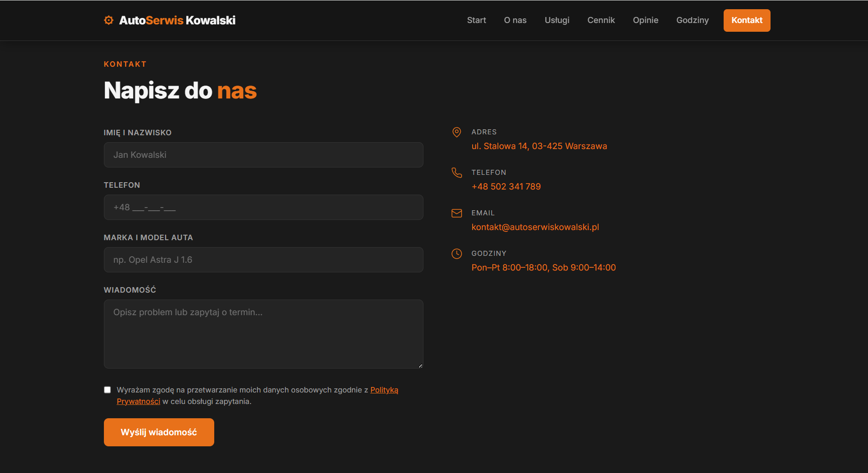The width and height of the screenshot is (868, 473).
Task: Select the O nas navigation item
Action: [x=515, y=20]
